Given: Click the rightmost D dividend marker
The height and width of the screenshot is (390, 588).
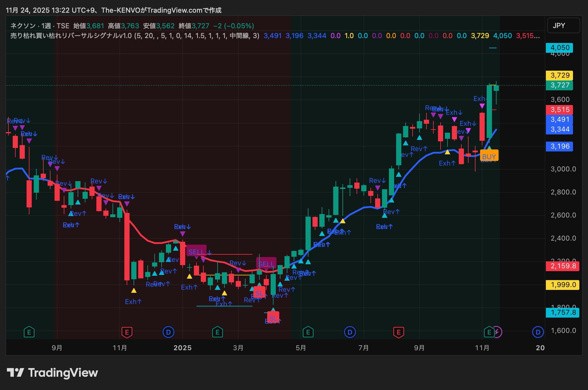Looking at the screenshot, I should pyautogui.click(x=538, y=332).
